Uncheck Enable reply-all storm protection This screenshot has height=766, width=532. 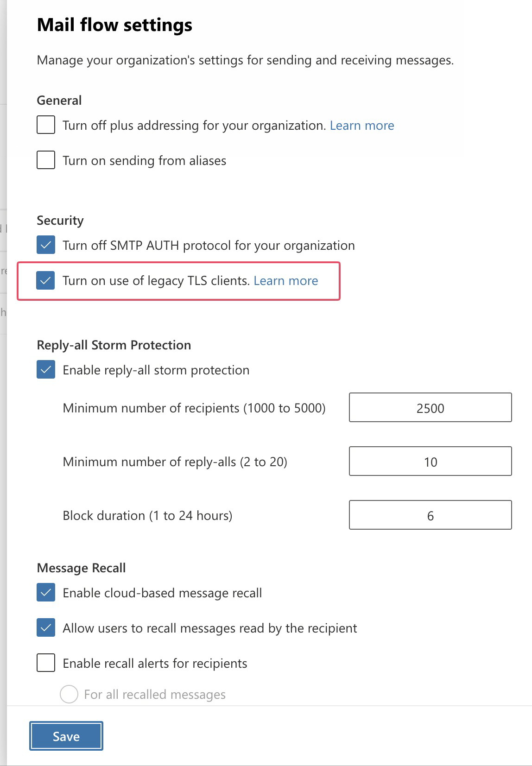click(46, 370)
